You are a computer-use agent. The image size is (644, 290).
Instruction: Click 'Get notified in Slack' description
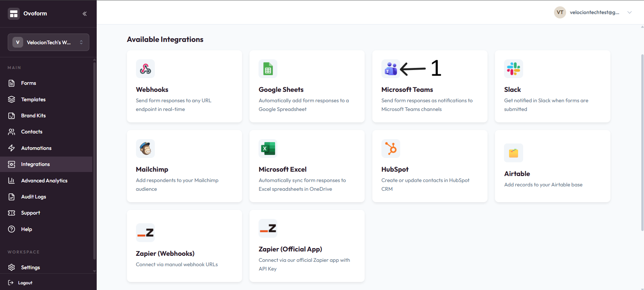[546, 105]
